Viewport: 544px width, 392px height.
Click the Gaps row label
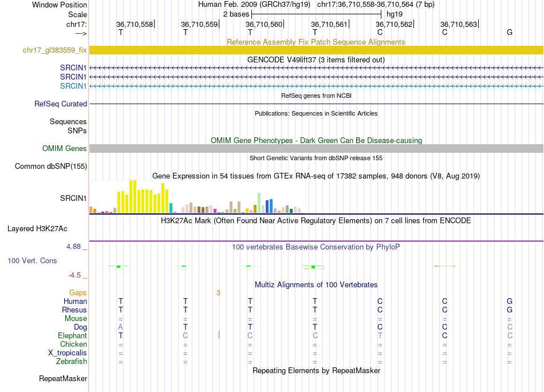pyautogui.click(x=78, y=293)
